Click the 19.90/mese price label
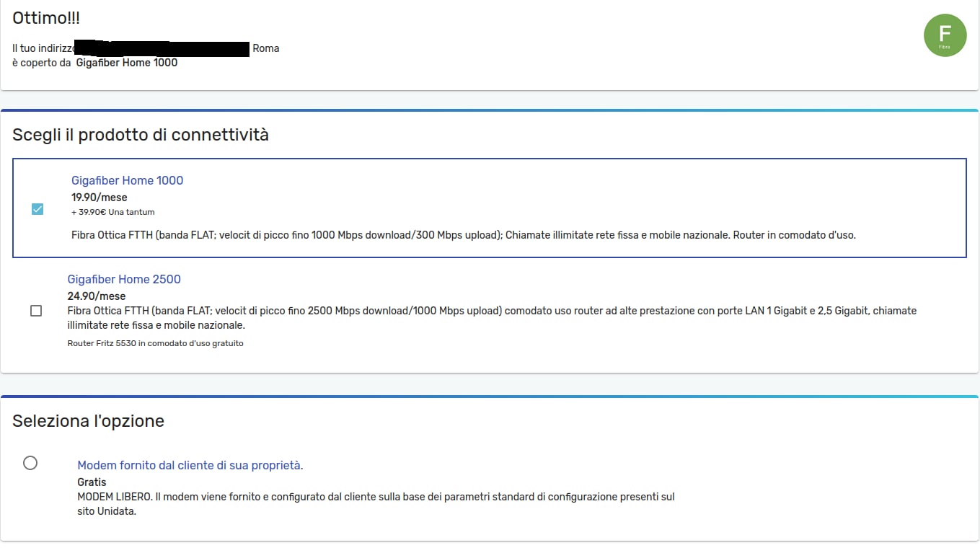Screen dimensions: 980x553 (x=100, y=197)
